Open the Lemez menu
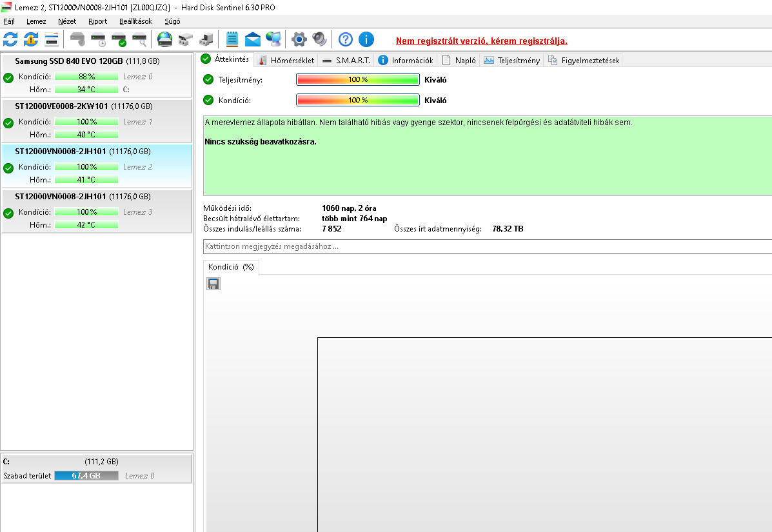The width and height of the screenshot is (772, 532). [x=36, y=21]
